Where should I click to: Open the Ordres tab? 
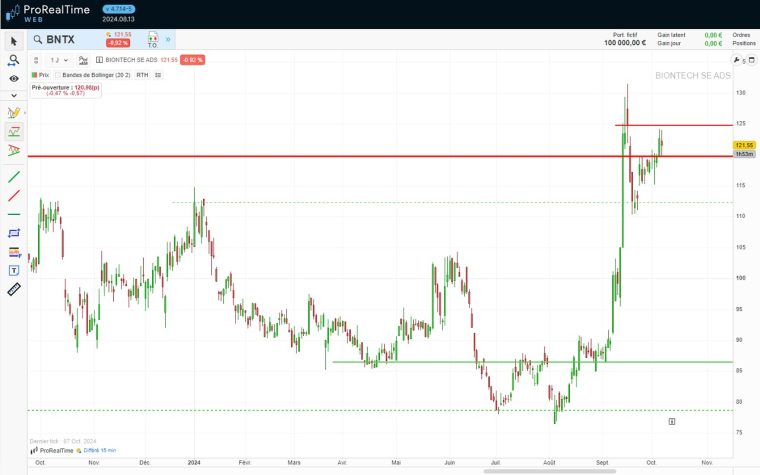point(741,35)
